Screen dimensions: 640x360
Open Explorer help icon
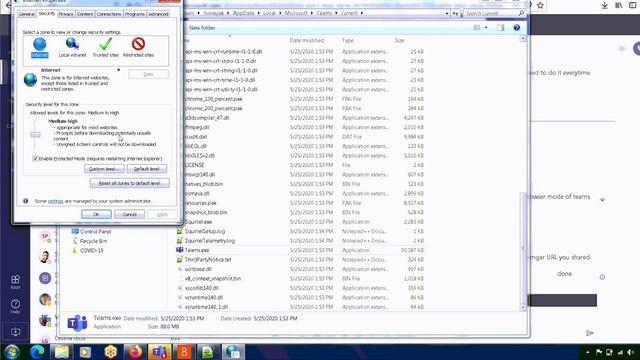517,28
